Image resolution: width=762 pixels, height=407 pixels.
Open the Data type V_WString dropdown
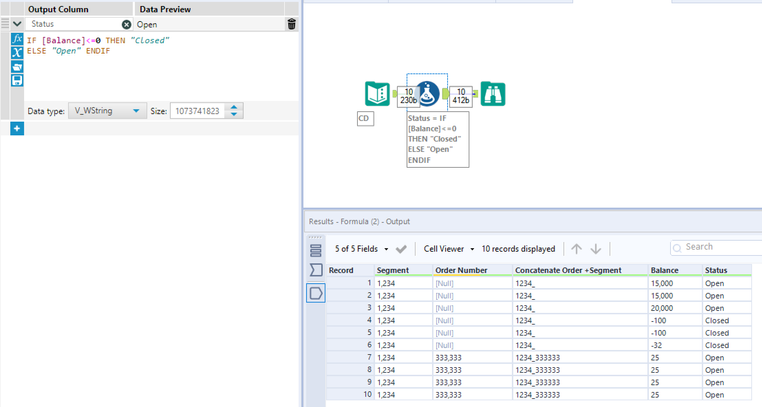coord(107,111)
